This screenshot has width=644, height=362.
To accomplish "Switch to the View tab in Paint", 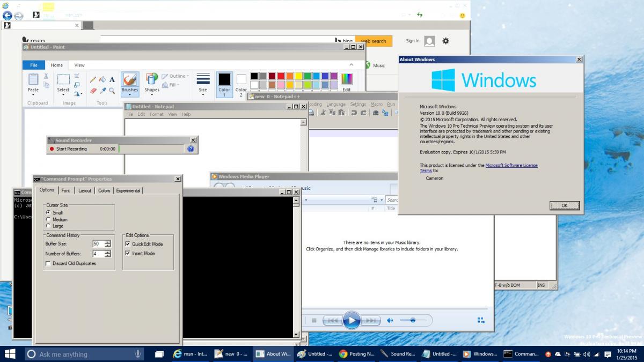I will point(79,65).
